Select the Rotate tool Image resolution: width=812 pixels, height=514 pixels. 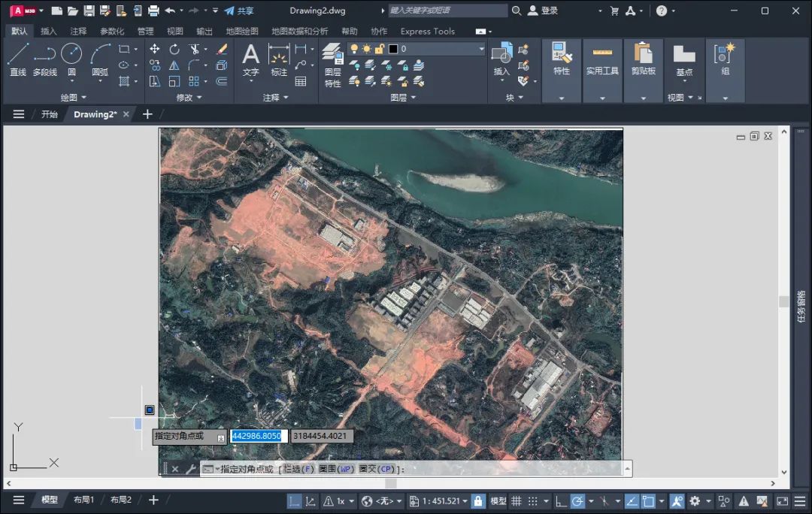pos(174,49)
